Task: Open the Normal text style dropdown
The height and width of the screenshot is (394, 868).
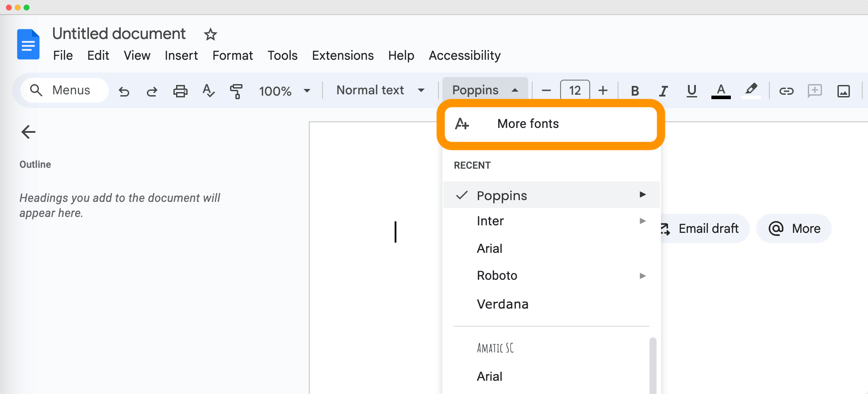Action: click(x=380, y=90)
